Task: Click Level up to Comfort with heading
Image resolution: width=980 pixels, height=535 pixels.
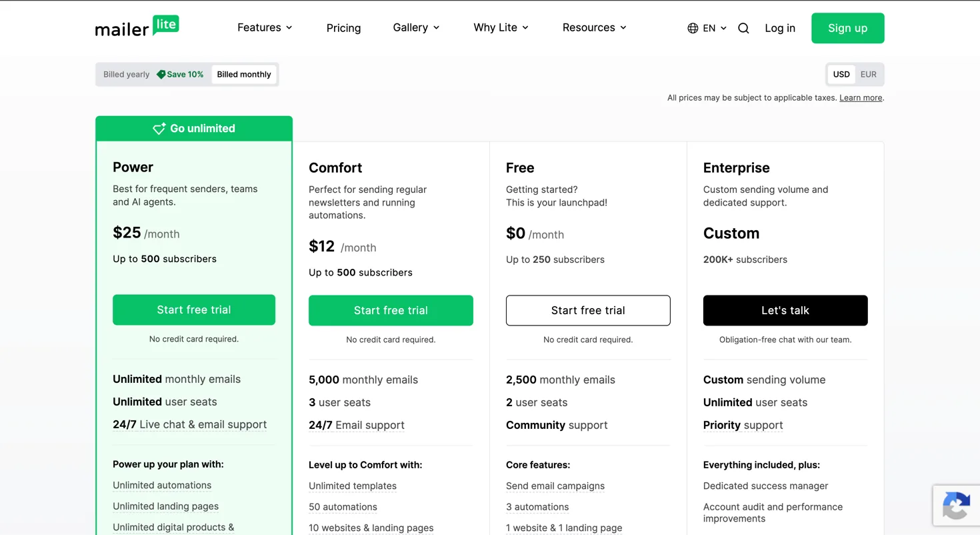Action: [x=365, y=465]
